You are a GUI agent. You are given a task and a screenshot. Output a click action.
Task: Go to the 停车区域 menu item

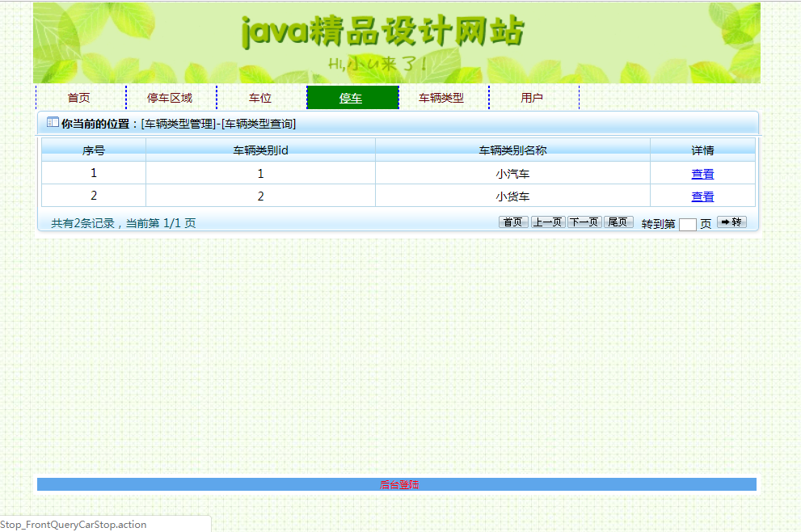point(170,98)
